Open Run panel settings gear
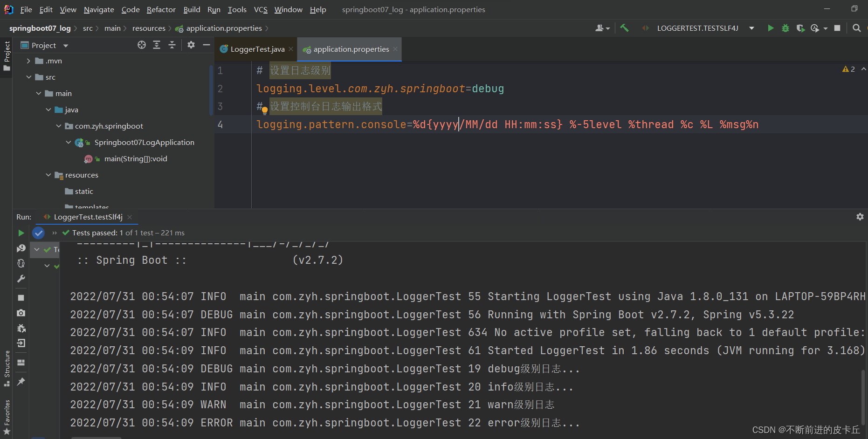The image size is (868, 439). coord(860,217)
